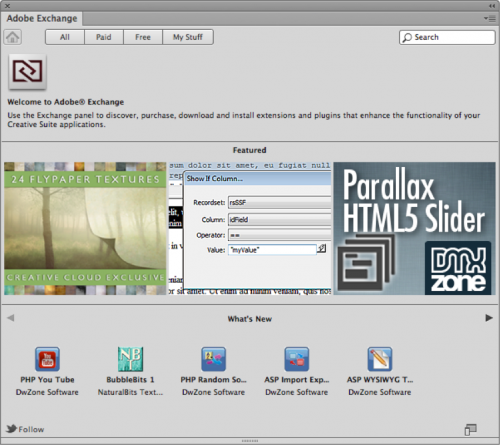Image resolution: width=500 pixels, height=445 pixels.
Task: Click the Home icon button
Action: coord(13,37)
